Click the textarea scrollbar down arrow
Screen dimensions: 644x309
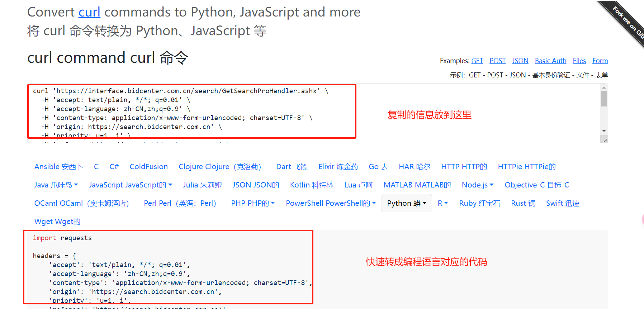(604, 131)
